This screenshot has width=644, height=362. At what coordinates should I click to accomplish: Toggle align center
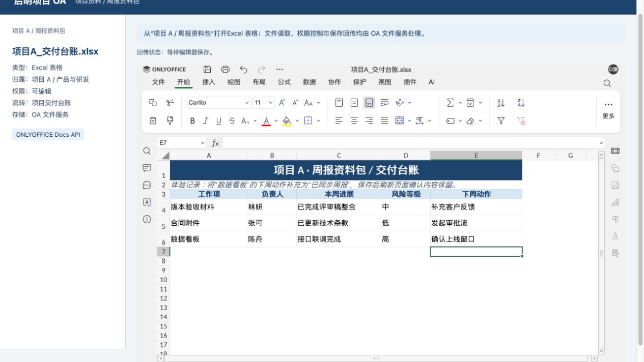point(354,120)
